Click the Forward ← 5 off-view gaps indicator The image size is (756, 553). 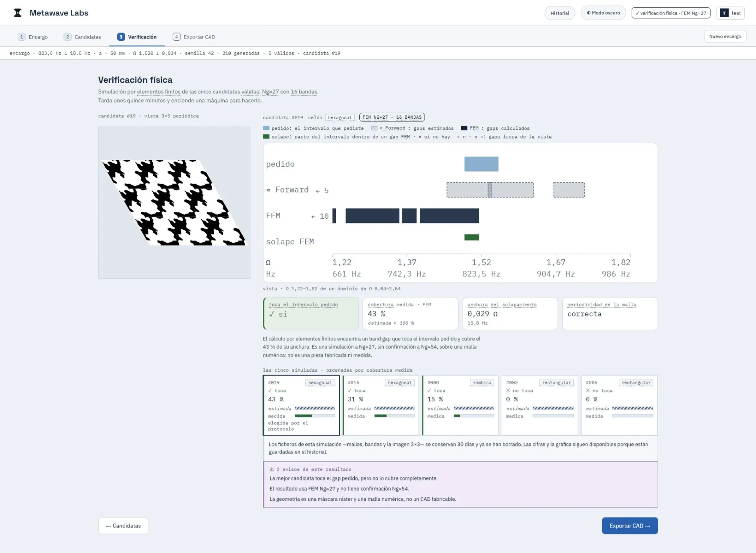point(322,190)
